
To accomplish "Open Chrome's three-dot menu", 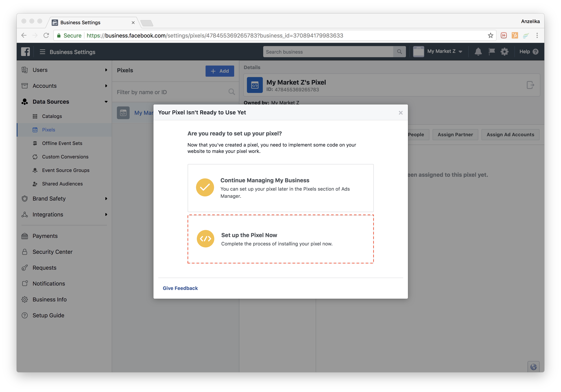I will click(537, 36).
